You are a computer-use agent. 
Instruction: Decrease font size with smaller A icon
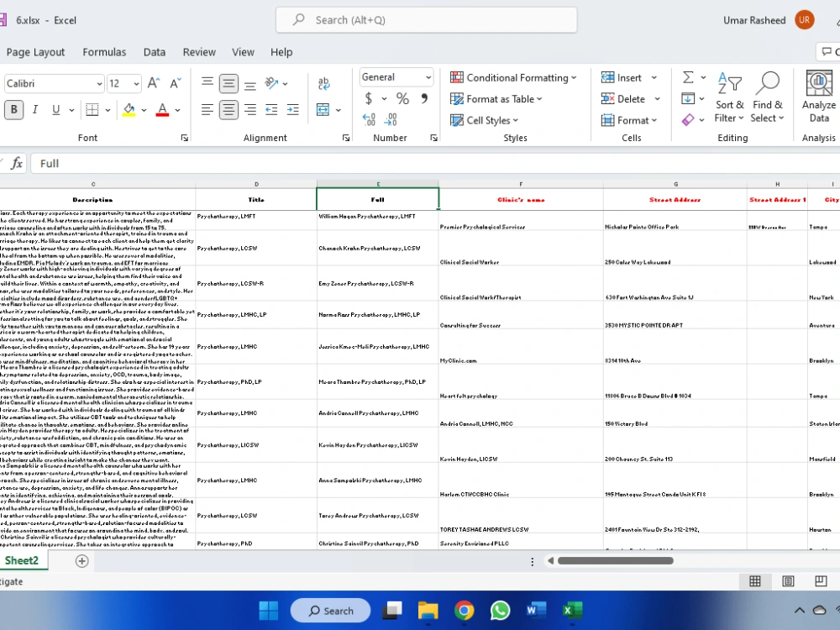176,83
